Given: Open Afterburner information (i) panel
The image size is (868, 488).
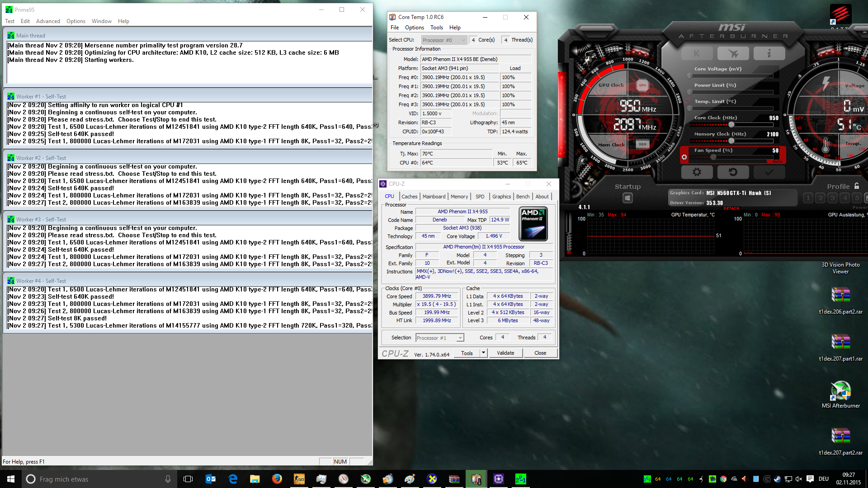Looking at the screenshot, I should coord(769,53).
